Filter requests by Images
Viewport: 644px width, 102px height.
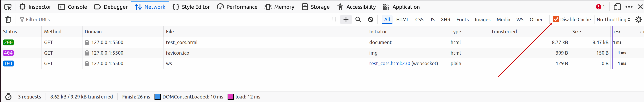pos(482,20)
